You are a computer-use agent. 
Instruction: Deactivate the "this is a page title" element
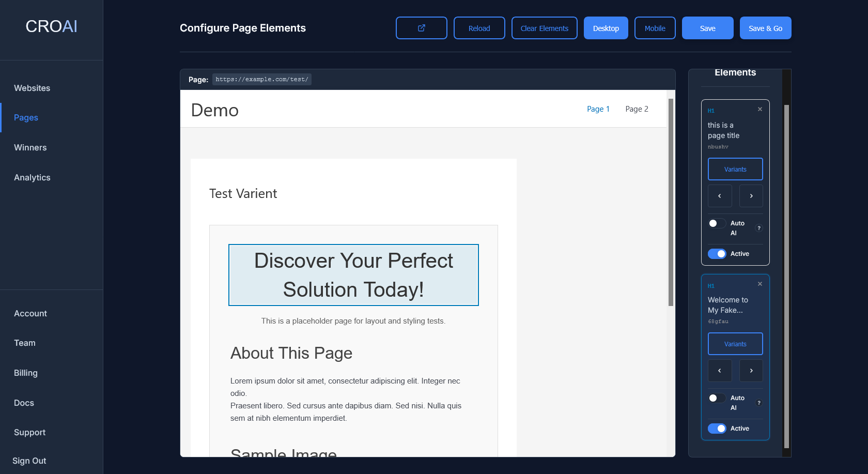(717, 254)
